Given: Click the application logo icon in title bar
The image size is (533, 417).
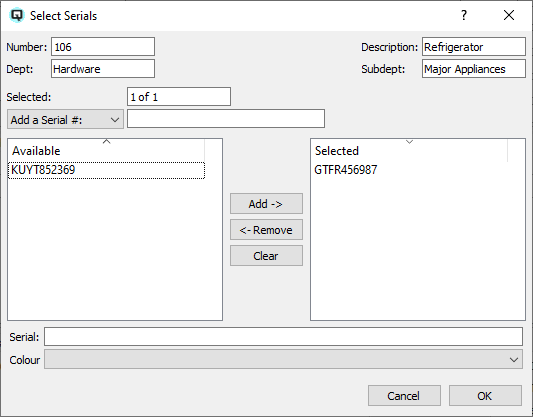Looking at the screenshot, I should coord(17,16).
